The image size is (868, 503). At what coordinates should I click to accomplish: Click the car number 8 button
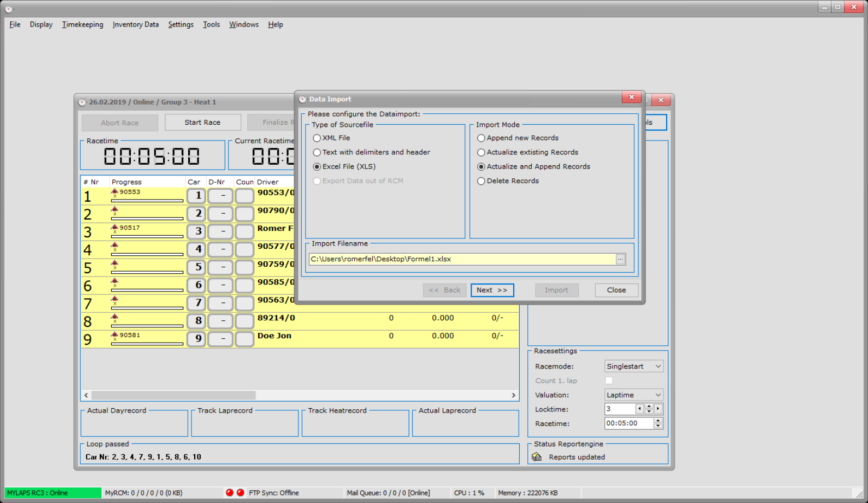196,321
